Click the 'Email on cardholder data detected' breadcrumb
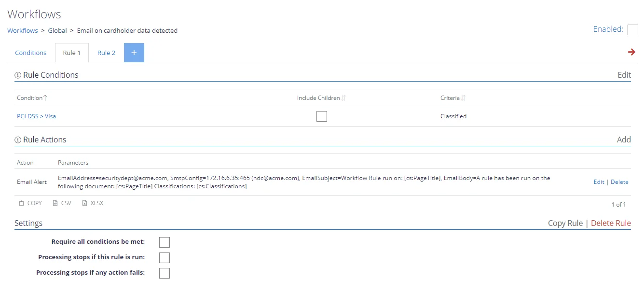 [127, 30]
